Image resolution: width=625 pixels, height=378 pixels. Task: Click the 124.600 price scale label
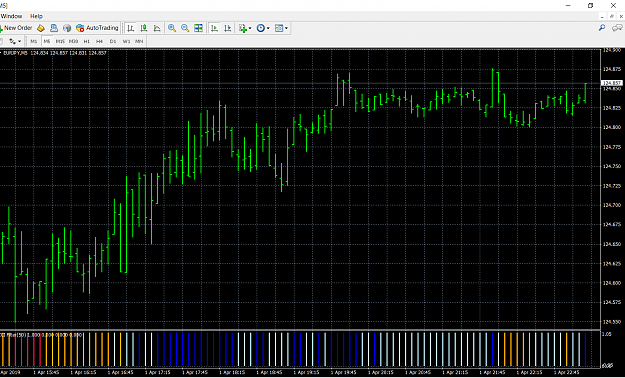coord(611,283)
